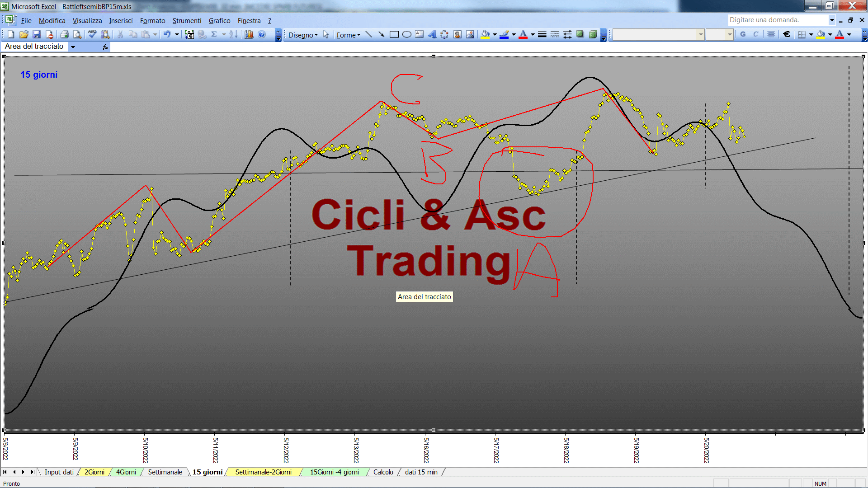Choose the Select Objects arrow pointer

pos(326,34)
